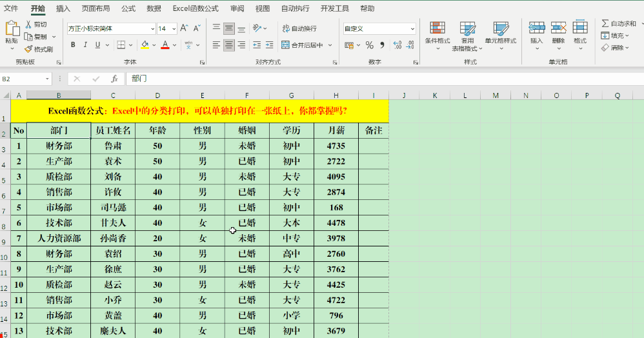Open text orientation icon
Viewport: 644px width, 338px height.
257,28
